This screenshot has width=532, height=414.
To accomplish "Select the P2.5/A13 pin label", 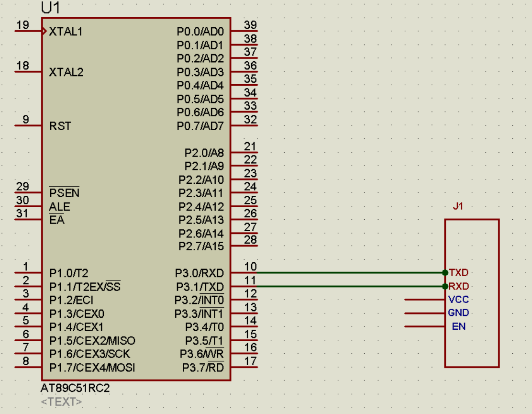I will [201, 220].
